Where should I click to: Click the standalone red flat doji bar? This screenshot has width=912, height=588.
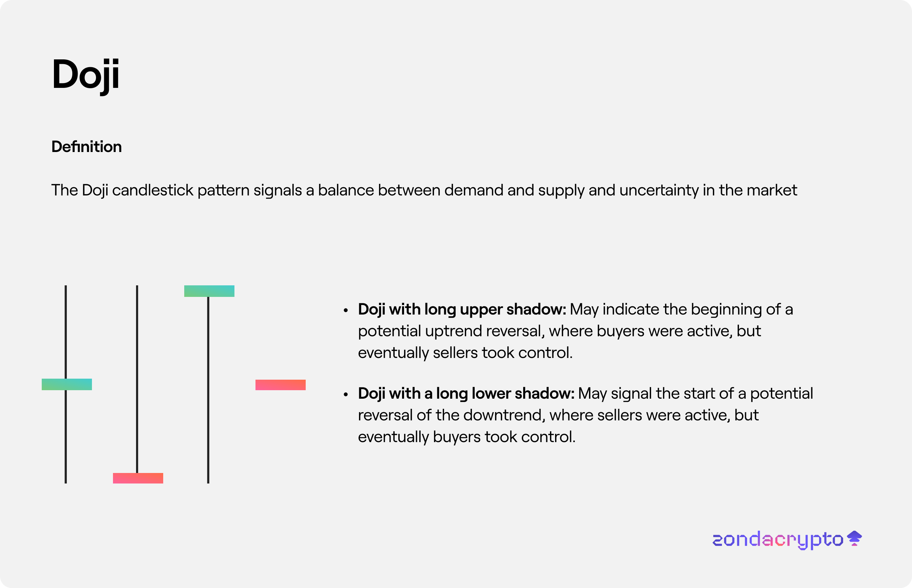[281, 385]
